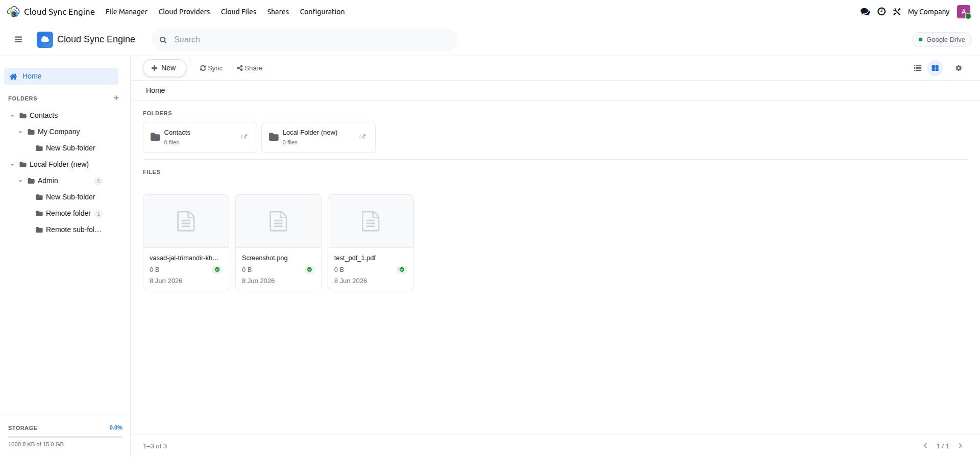Click the New button

click(x=164, y=68)
